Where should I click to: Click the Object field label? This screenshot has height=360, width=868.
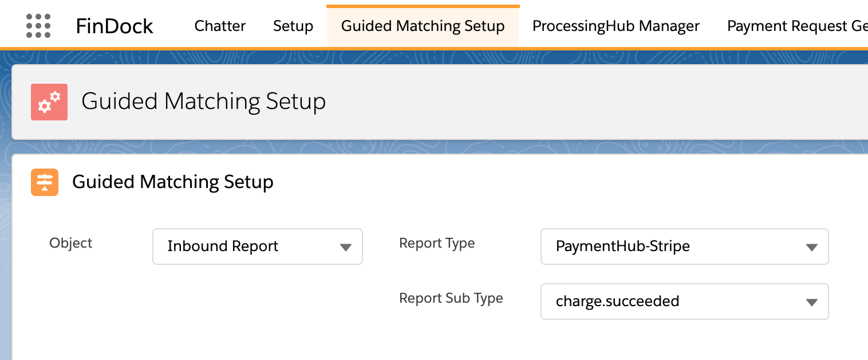pyautogui.click(x=70, y=243)
